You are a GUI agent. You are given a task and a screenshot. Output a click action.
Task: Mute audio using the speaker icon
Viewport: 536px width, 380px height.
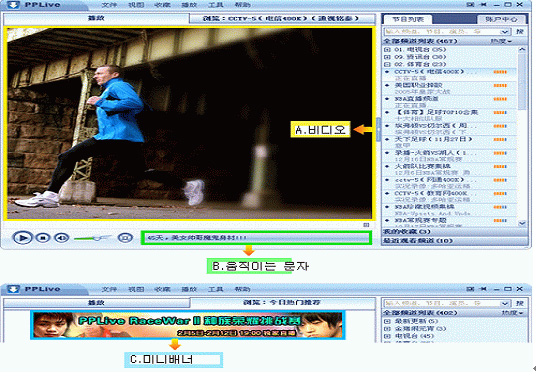(x=62, y=238)
